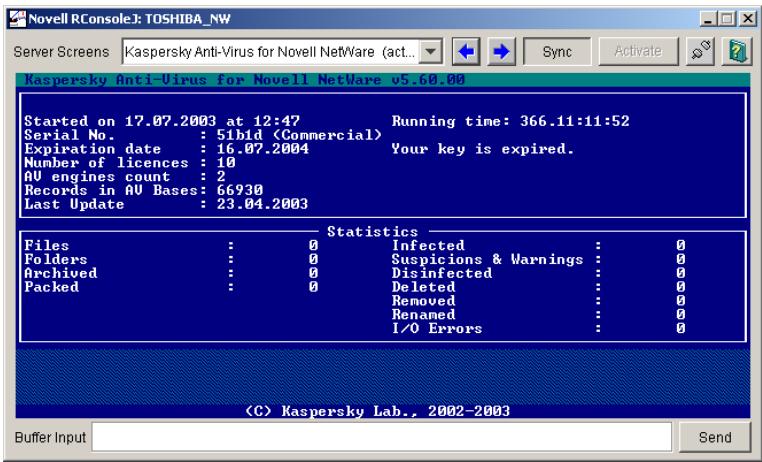
Task: Click the Sync button
Action: 557,51
